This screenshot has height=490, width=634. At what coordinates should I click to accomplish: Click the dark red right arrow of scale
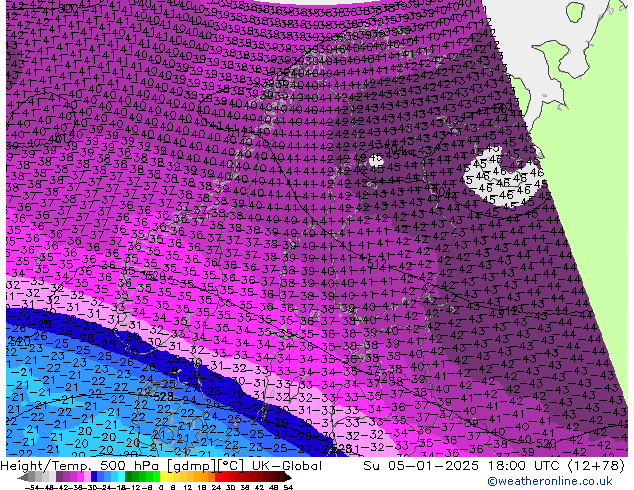click(288, 478)
